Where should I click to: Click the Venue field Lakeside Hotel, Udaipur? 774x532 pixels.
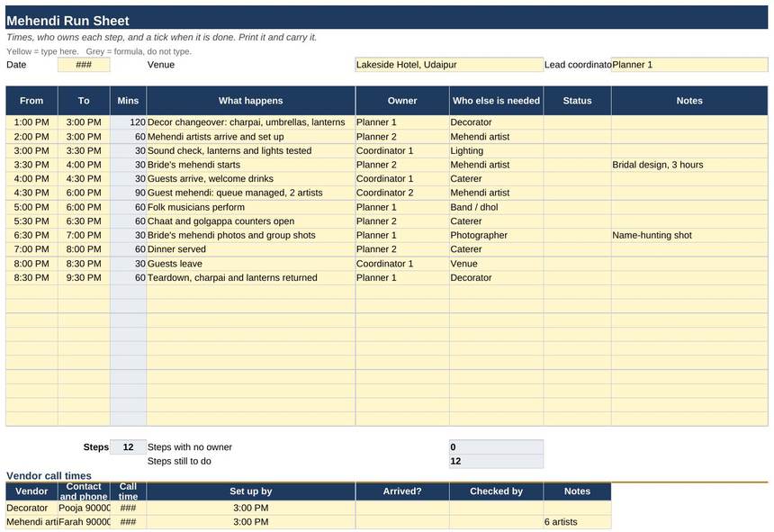[x=449, y=65]
